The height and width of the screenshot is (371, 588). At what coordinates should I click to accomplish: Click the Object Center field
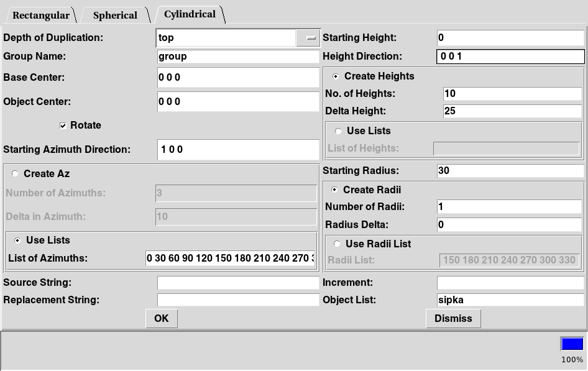pos(238,101)
